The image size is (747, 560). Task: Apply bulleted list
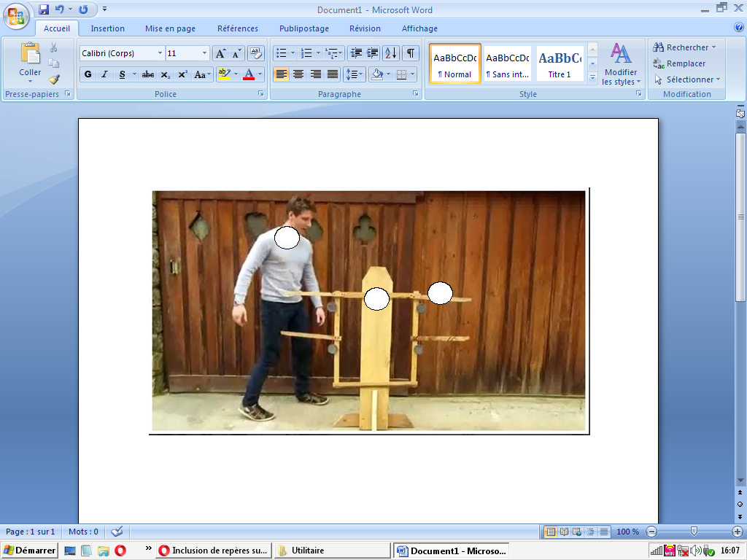click(282, 53)
